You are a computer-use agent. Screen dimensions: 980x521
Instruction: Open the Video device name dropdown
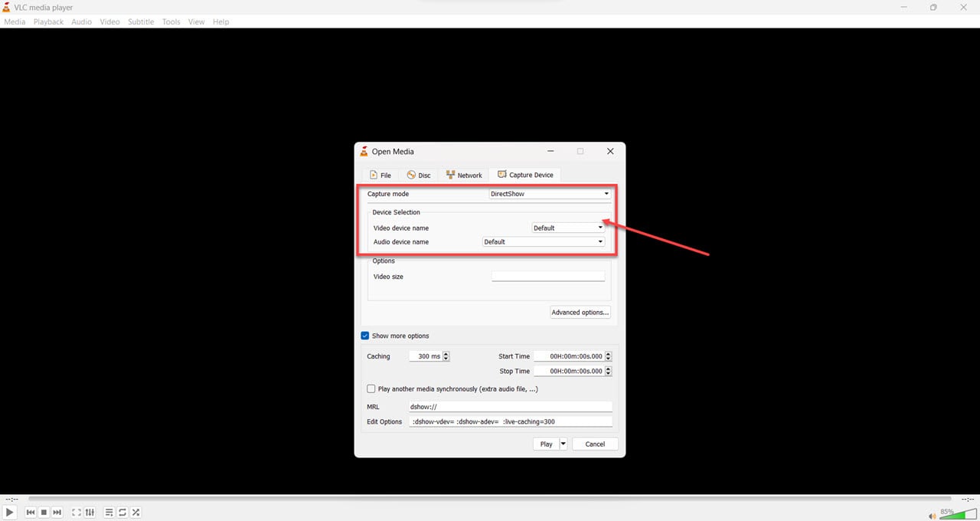click(x=568, y=228)
